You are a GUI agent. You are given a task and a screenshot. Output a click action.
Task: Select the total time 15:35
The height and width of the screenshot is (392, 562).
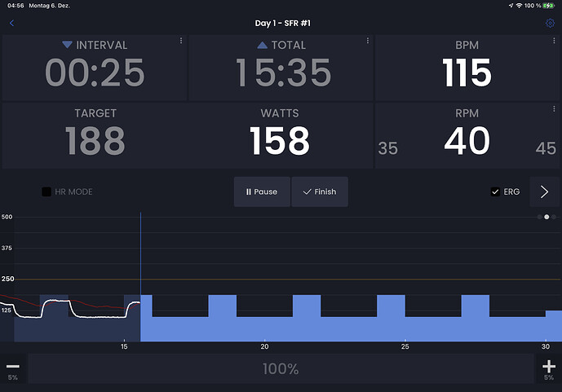[x=283, y=73]
